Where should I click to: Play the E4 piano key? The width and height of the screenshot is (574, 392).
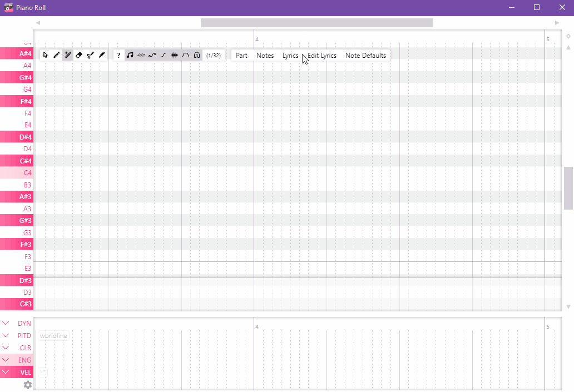click(x=17, y=125)
